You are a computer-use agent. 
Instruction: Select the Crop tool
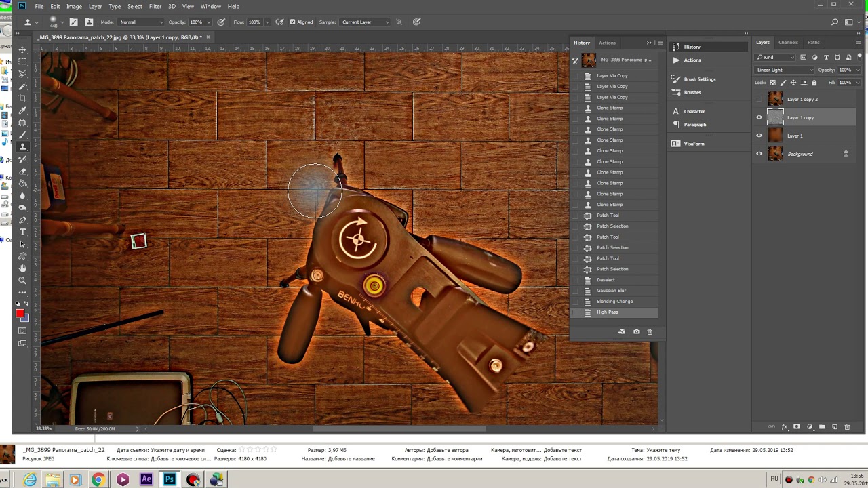click(x=22, y=98)
